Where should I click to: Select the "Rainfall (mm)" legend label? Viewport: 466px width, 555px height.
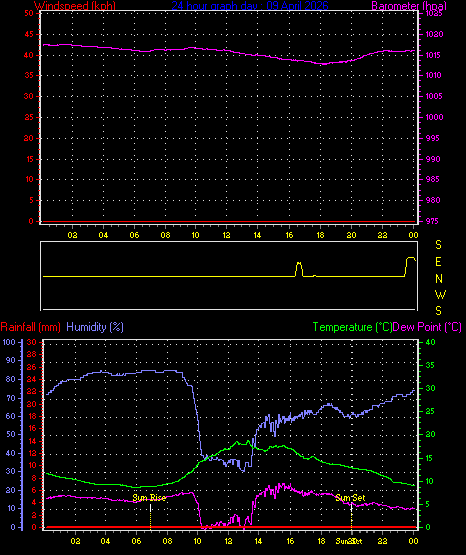(x=30, y=327)
